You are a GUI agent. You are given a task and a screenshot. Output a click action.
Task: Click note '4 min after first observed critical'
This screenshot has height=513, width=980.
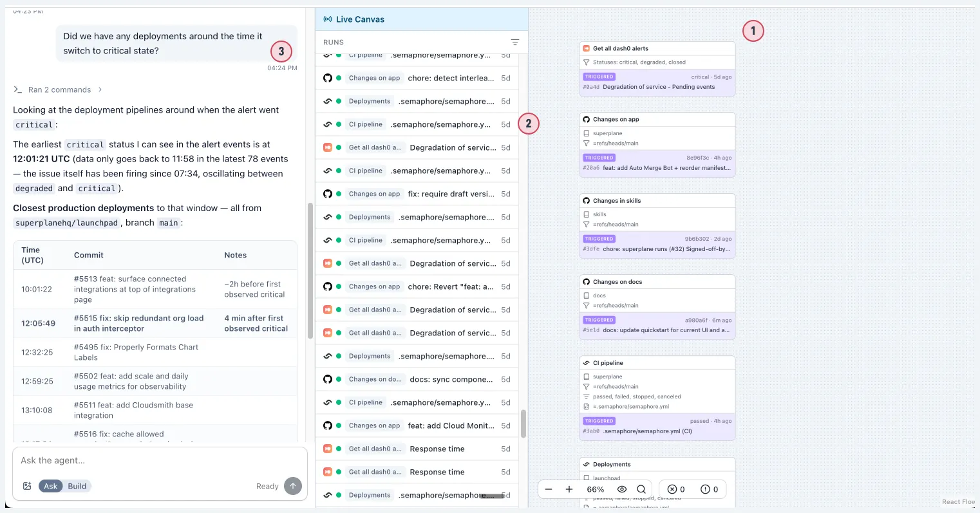click(256, 323)
